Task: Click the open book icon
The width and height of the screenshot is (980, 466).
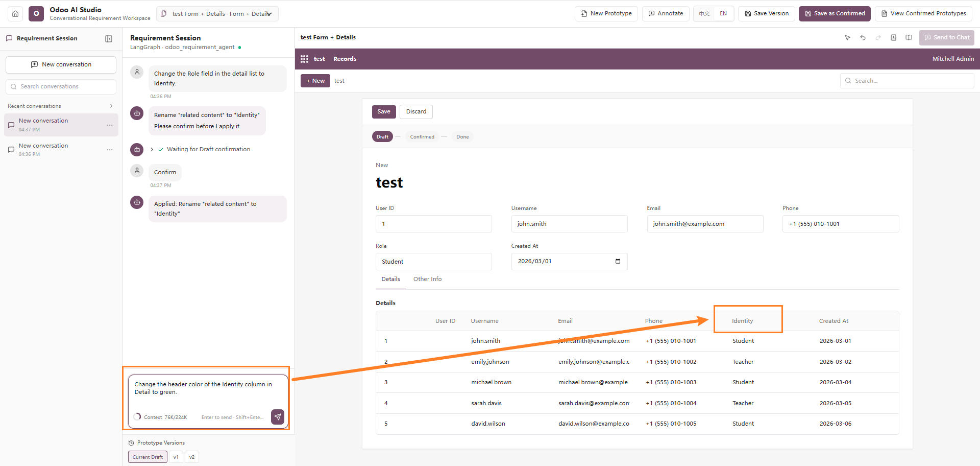Action: click(x=909, y=38)
